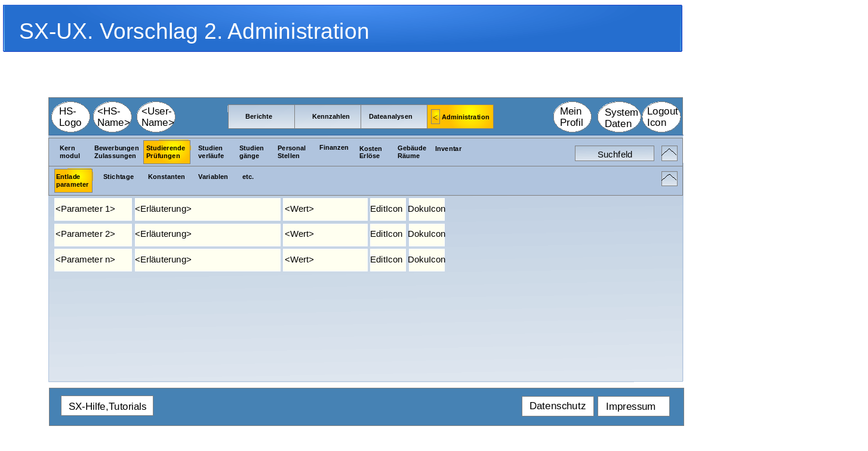Open the Inventar menu item
Viewport: 868px width, 451px height.
coord(448,149)
